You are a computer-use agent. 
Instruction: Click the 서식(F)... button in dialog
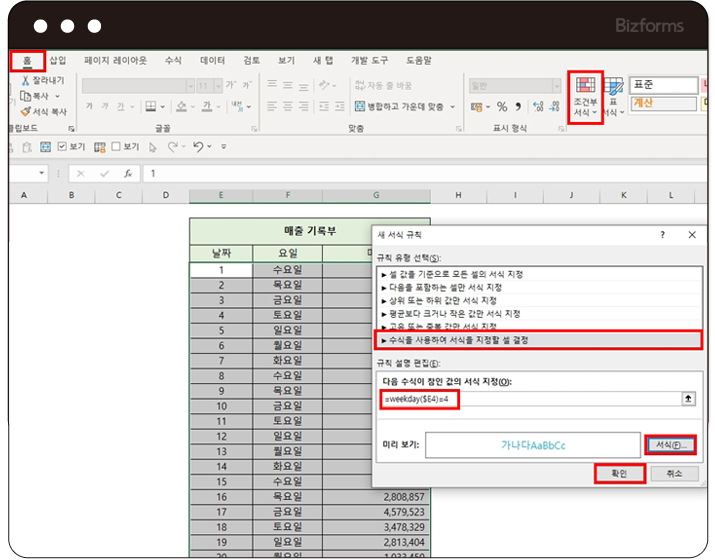pyautogui.click(x=670, y=443)
